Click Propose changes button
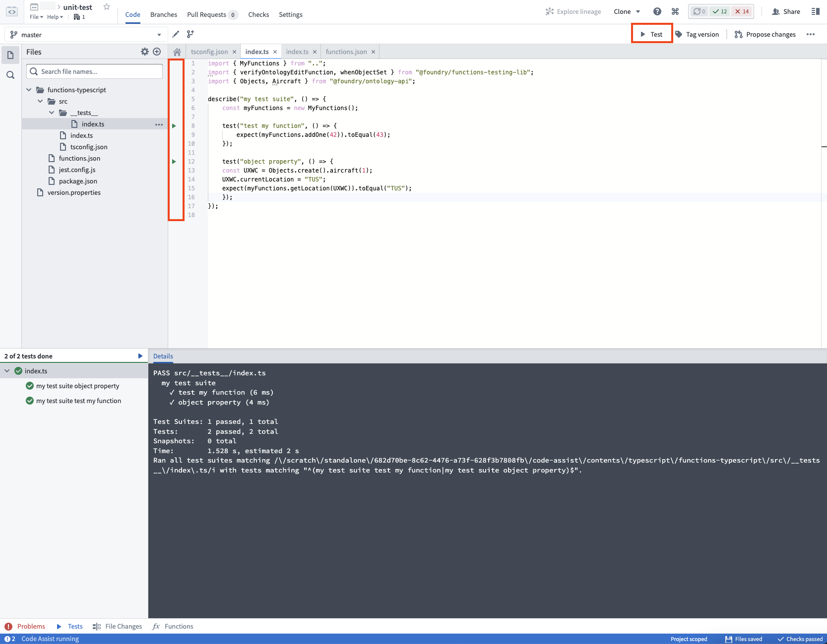827x644 pixels. [x=765, y=34]
